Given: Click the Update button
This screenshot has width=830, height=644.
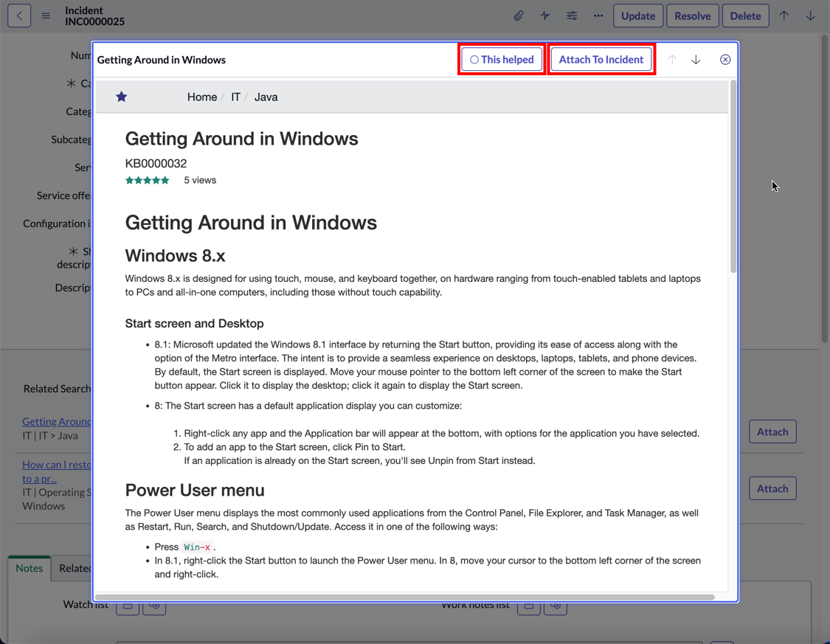Looking at the screenshot, I should [638, 16].
